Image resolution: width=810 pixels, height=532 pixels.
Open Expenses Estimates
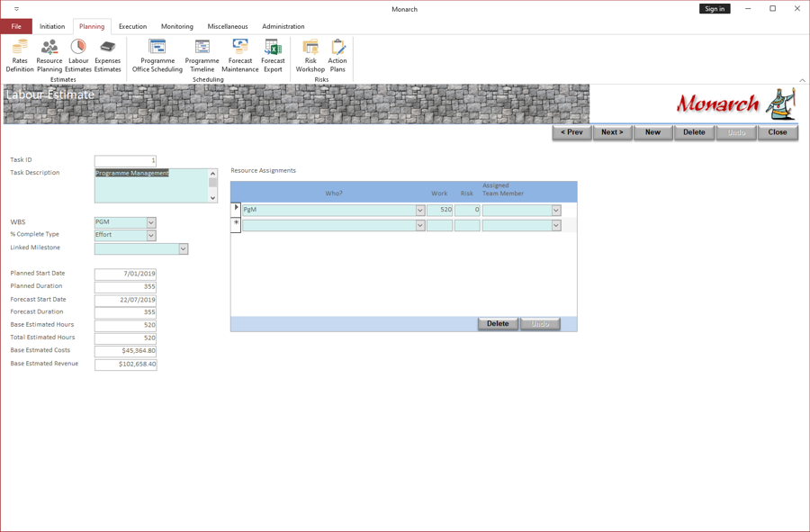pyautogui.click(x=107, y=56)
